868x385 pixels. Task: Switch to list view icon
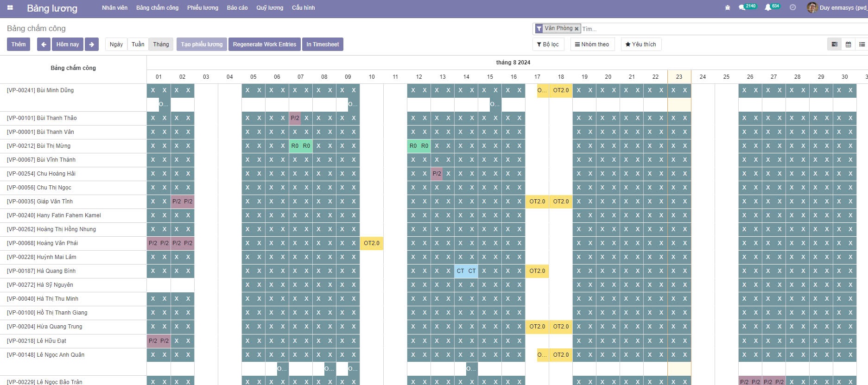pos(862,44)
